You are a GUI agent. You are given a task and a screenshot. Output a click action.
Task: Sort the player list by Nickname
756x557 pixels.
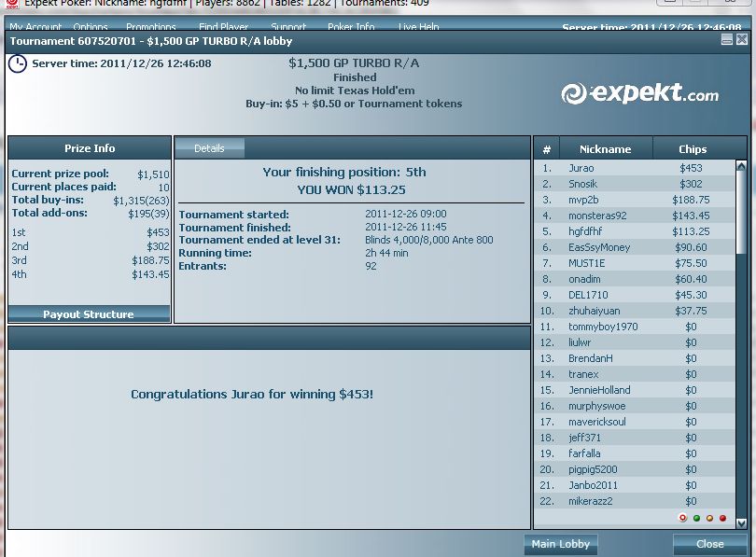606,149
